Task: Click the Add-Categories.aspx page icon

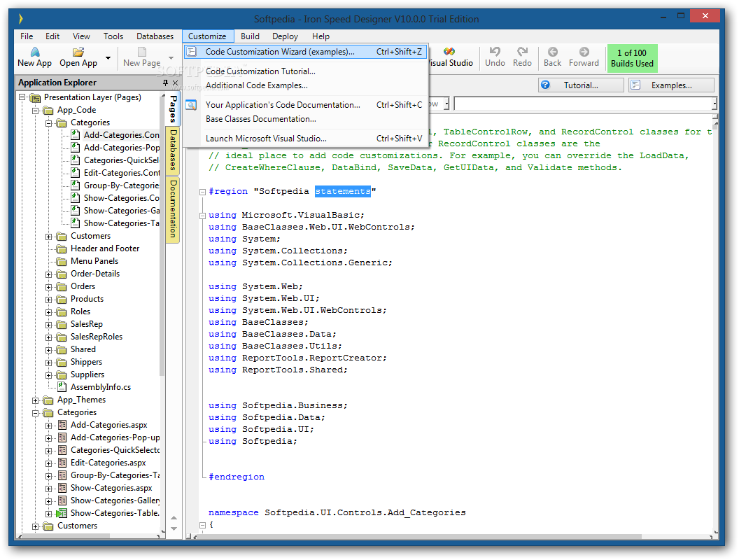Action: [62, 425]
